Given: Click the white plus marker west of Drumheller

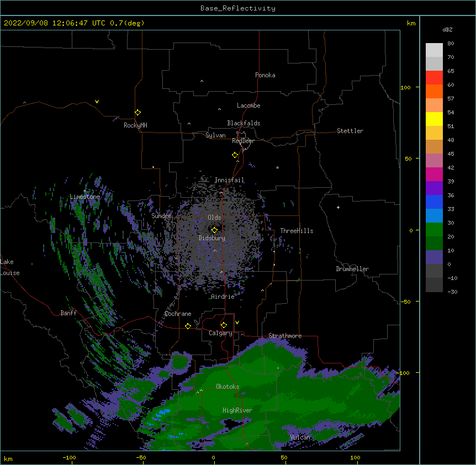Looking at the screenshot, I should coord(338,207).
